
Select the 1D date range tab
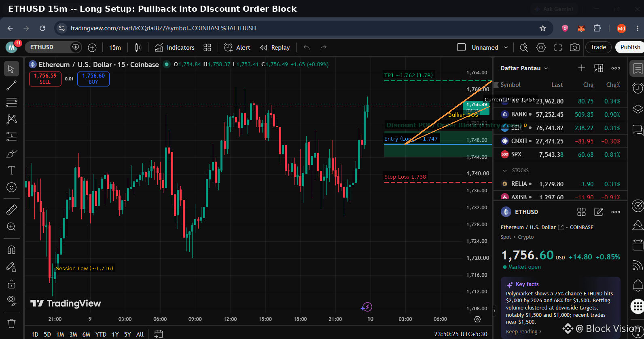click(x=35, y=334)
